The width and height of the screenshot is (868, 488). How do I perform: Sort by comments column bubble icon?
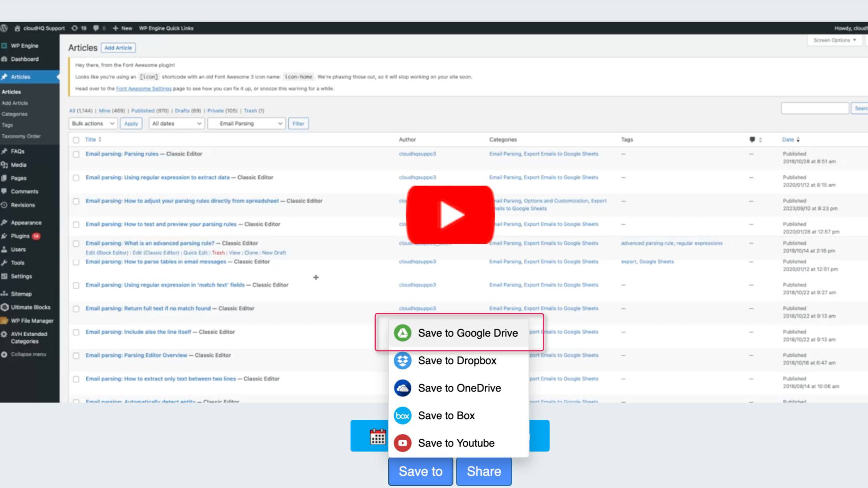click(x=752, y=140)
